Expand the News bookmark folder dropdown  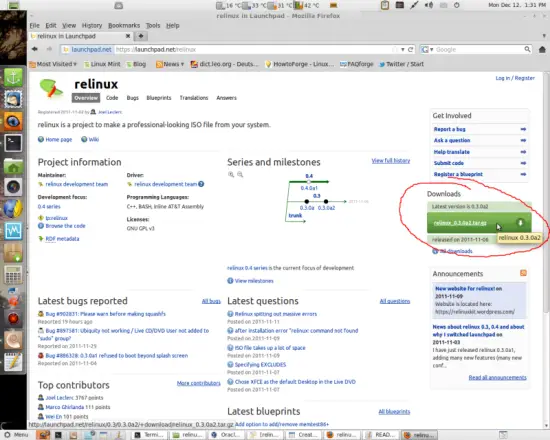[x=170, y=64]
